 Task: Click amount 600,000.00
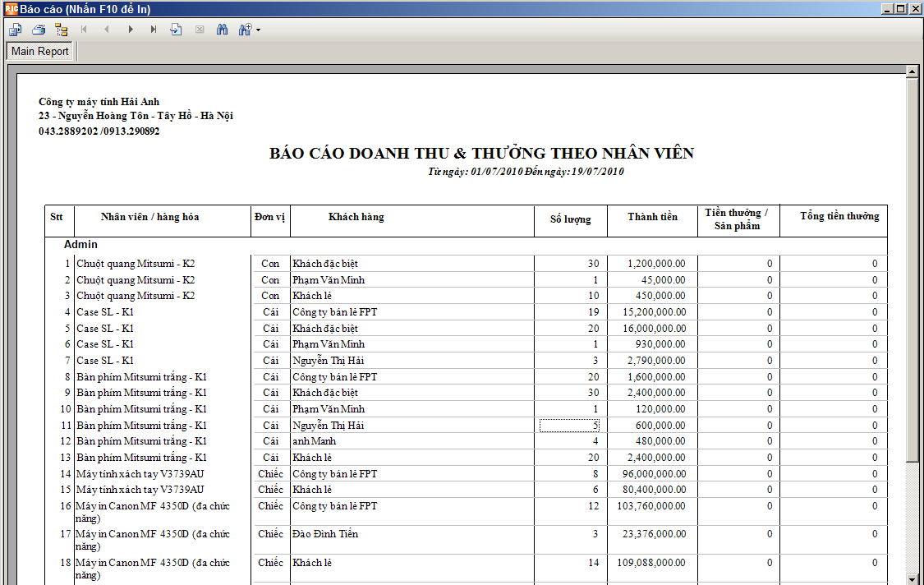point(660,425)
